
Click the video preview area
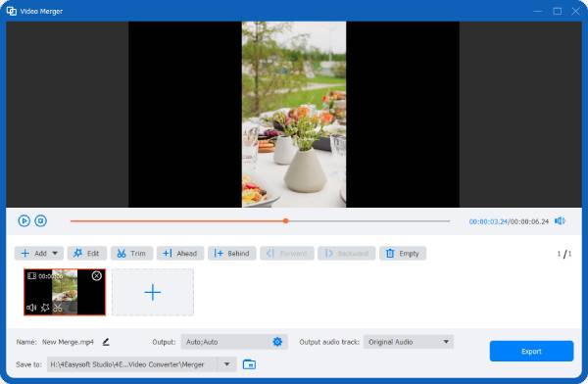point(294,115)
